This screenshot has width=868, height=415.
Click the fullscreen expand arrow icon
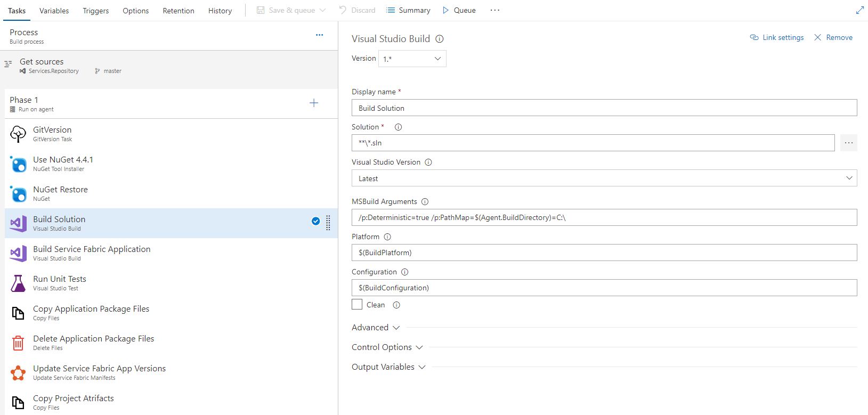tap(859, 10)
